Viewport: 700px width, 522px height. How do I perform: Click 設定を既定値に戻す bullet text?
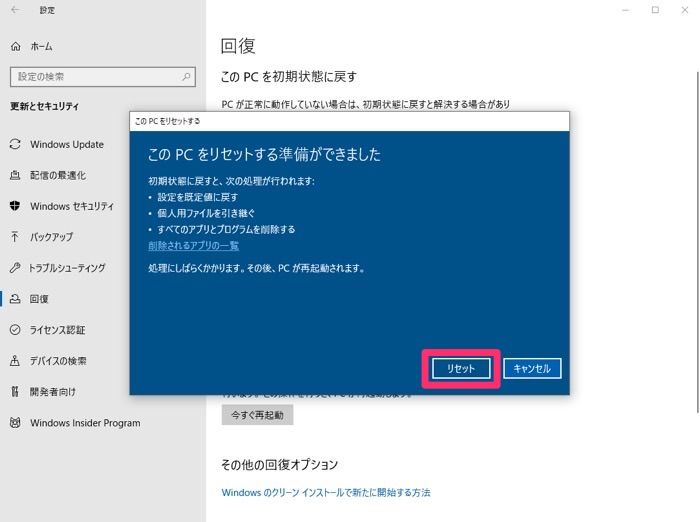197,197
